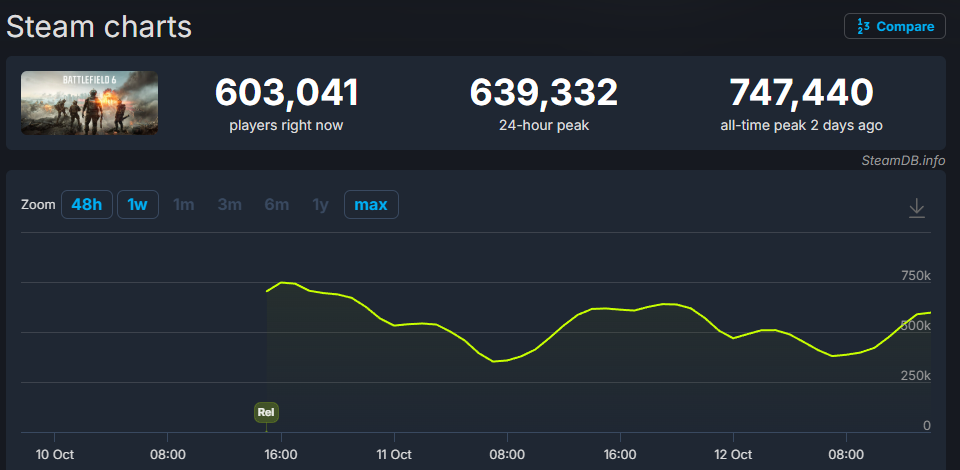
Task: Open the Battlefield 6 game thumbnail
Action: [x=89, y=103]
